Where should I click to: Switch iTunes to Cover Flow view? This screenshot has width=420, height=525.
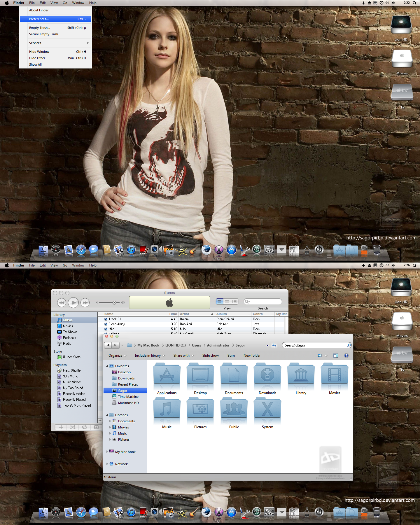pos(235,302)
